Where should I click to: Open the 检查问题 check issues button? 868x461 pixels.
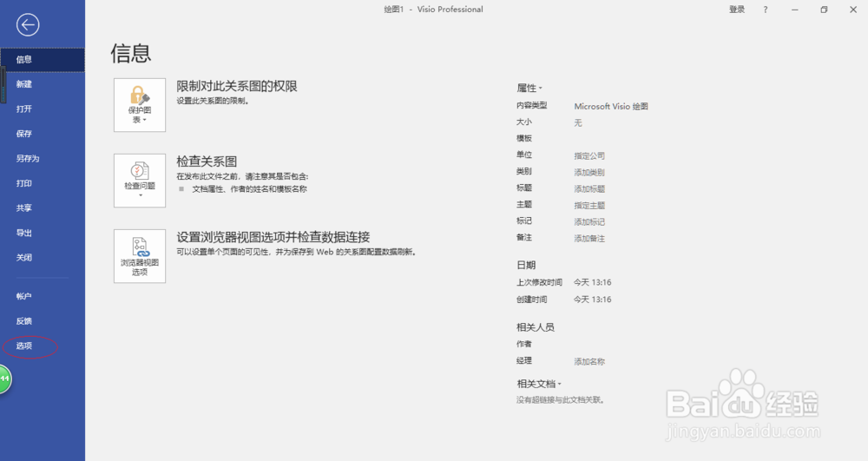pyautogui.click(x=140, y=181)
